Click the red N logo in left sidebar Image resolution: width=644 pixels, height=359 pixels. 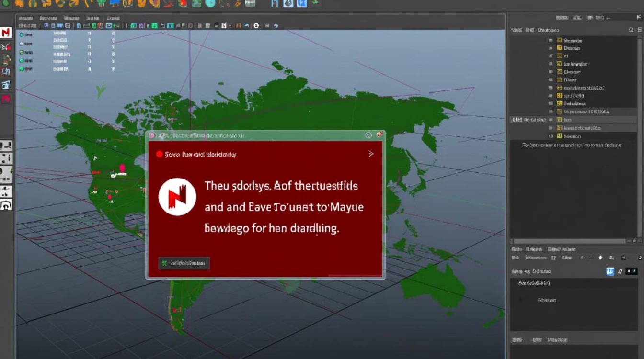(6, 33)
